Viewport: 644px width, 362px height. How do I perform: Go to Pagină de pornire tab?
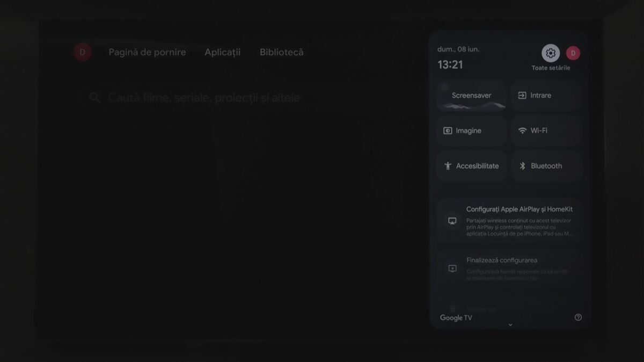point(147,52)
